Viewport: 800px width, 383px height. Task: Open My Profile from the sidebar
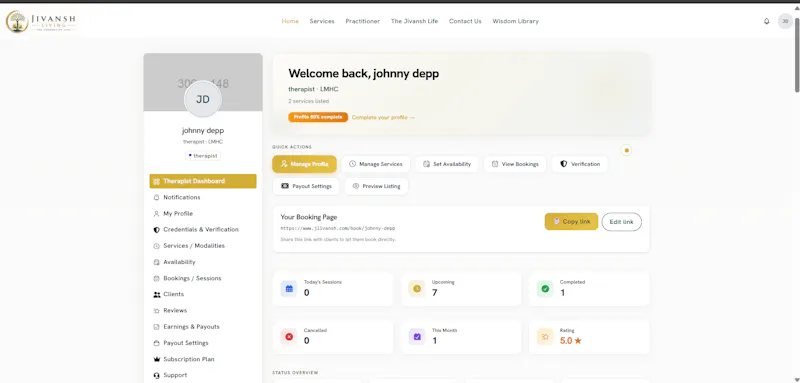[x=203, y=214]
